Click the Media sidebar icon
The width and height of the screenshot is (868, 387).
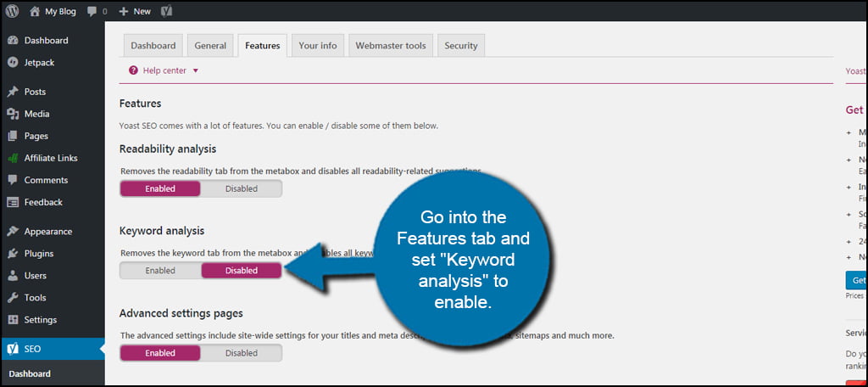click(x=14, y=114)
